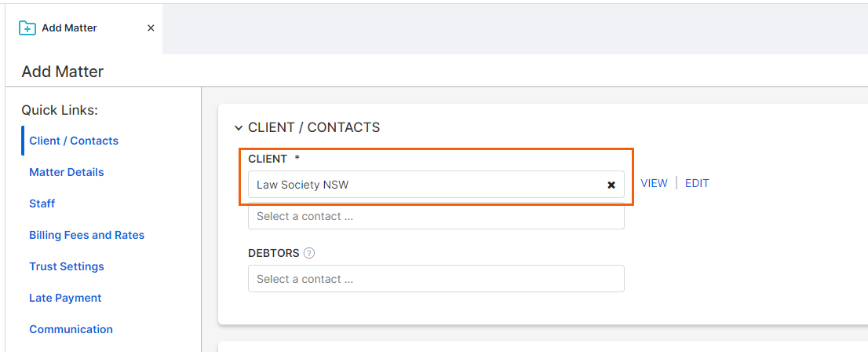Clear the Law Society NSW client selection

pos(611,185)
